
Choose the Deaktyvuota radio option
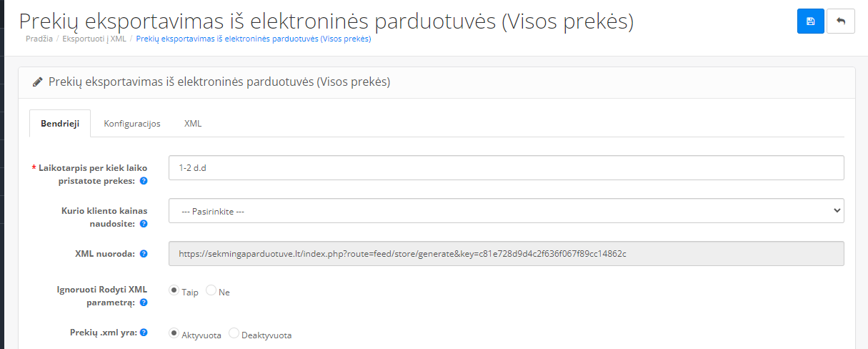point(234,334)
